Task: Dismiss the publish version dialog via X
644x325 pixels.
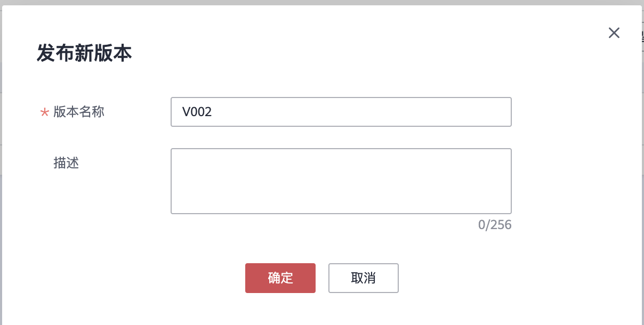Action: 614,33
